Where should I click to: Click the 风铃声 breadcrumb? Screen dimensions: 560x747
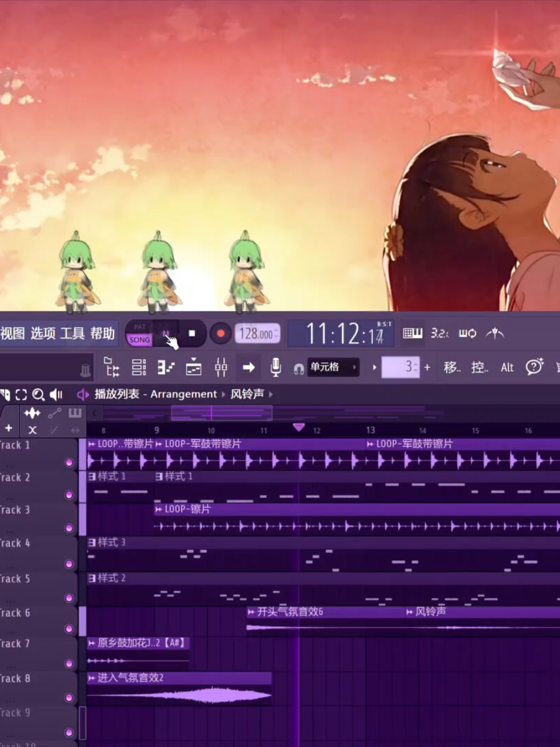[247, 394]
